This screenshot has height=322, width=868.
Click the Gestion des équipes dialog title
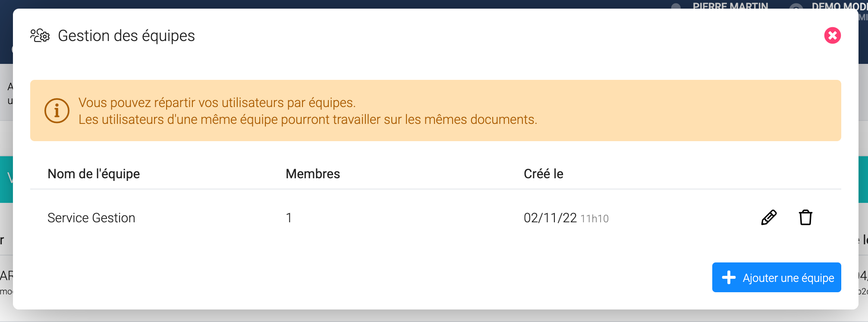(x=126, y=36)
